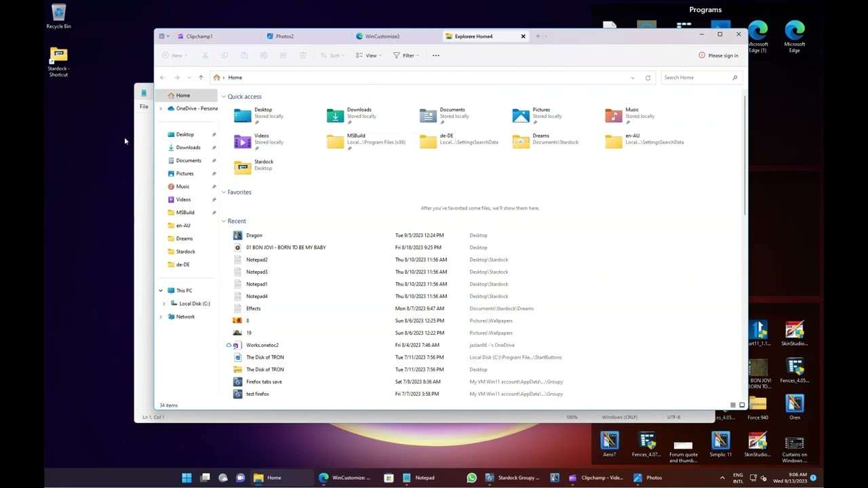Viewport: 868px width, 488px height.
Task: Go up one folder level arrow
Action: point(201,77)
